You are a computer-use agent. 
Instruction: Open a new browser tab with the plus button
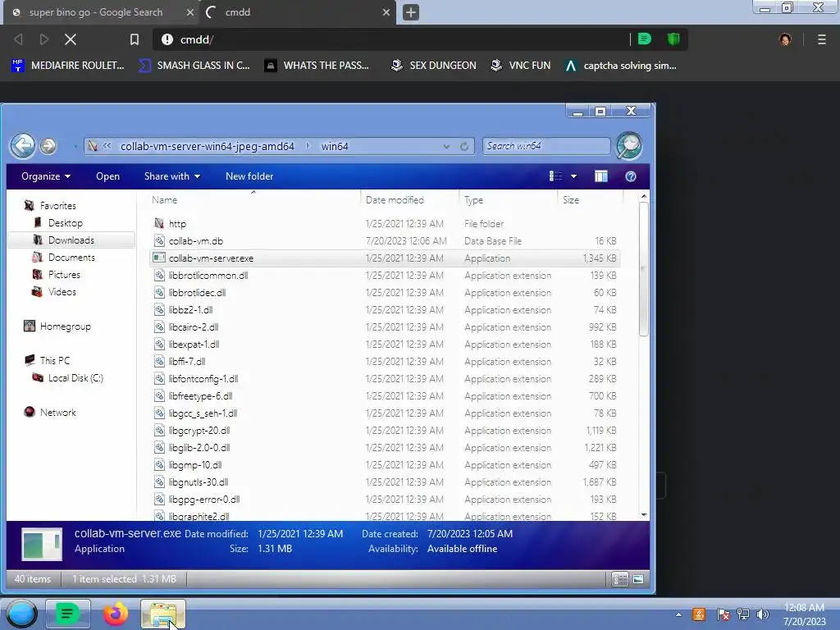[411, 12]
